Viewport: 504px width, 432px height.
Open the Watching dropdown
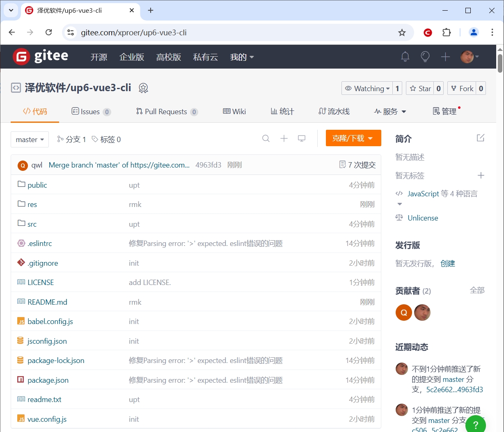click(x=367, y=88)
